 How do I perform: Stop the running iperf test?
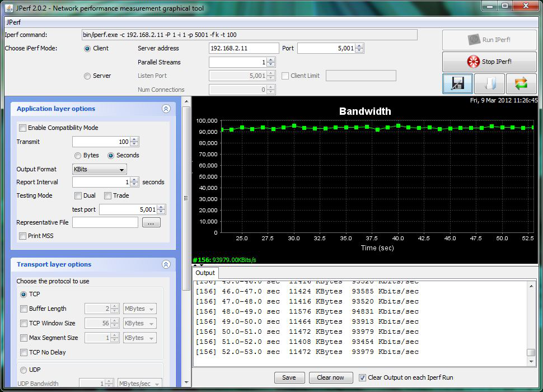click(489, 62)
